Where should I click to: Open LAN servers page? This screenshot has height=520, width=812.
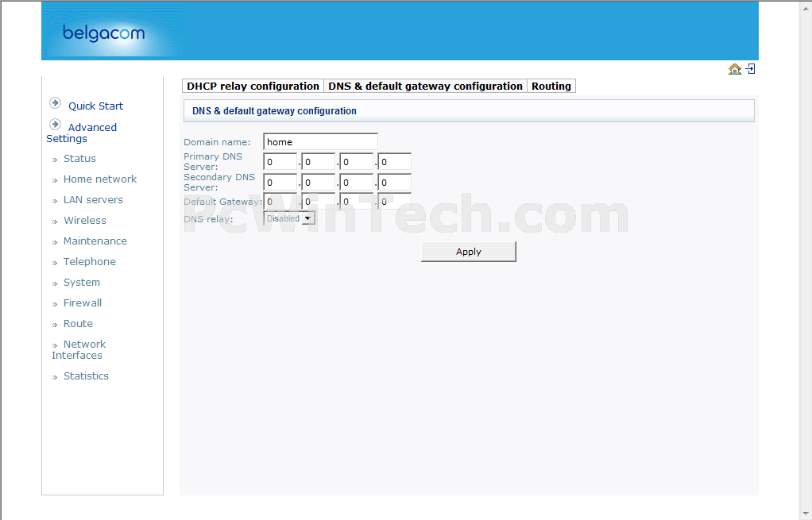(x=93, y=200)
